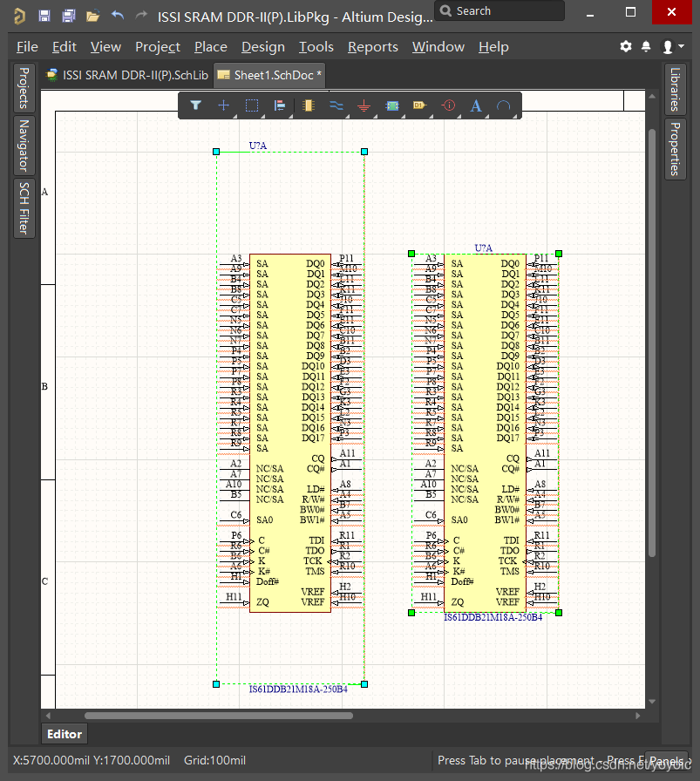Expand the SCH Filter side panel

coord(24,208)
